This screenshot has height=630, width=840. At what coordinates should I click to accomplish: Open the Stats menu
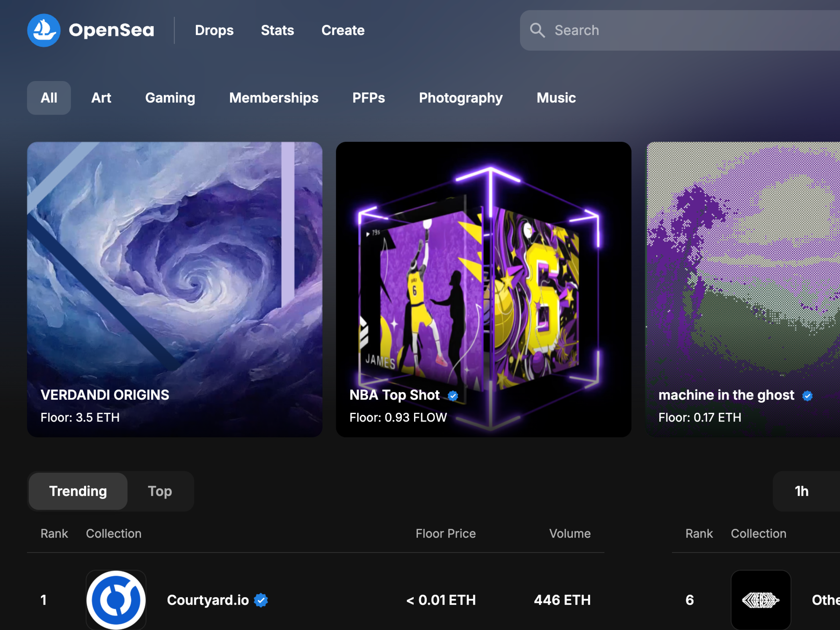tap(277, 30)
